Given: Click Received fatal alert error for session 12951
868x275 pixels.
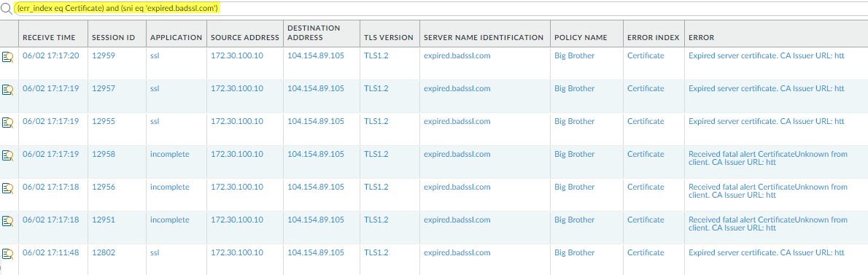Looking at the screenshot, I should [x=768, y=224].
